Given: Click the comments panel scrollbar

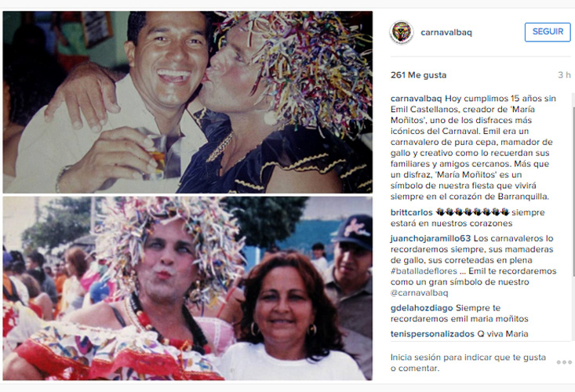Looking at the screenshot, I should coord(573,191).
